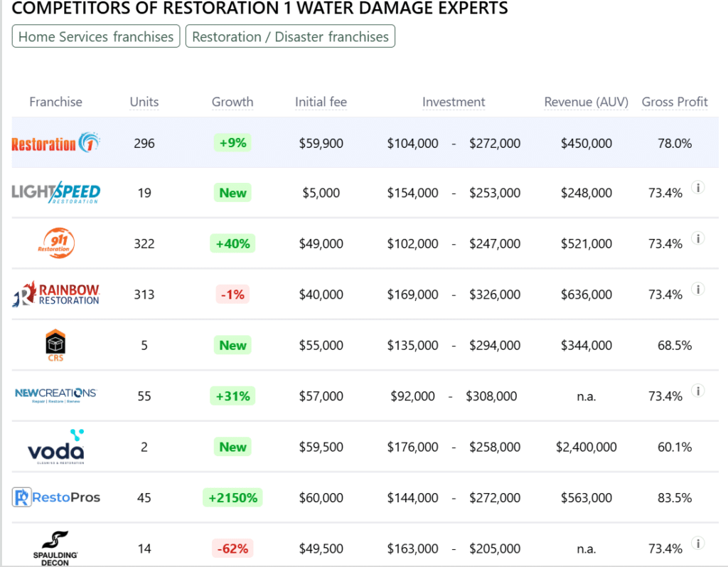Select the $55,000 initial fee
The image size is (728, 567).
321,345
